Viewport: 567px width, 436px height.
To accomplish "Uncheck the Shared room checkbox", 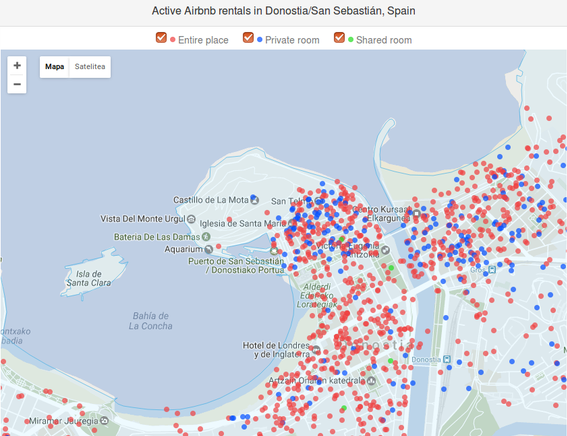I will click(339, 38).
